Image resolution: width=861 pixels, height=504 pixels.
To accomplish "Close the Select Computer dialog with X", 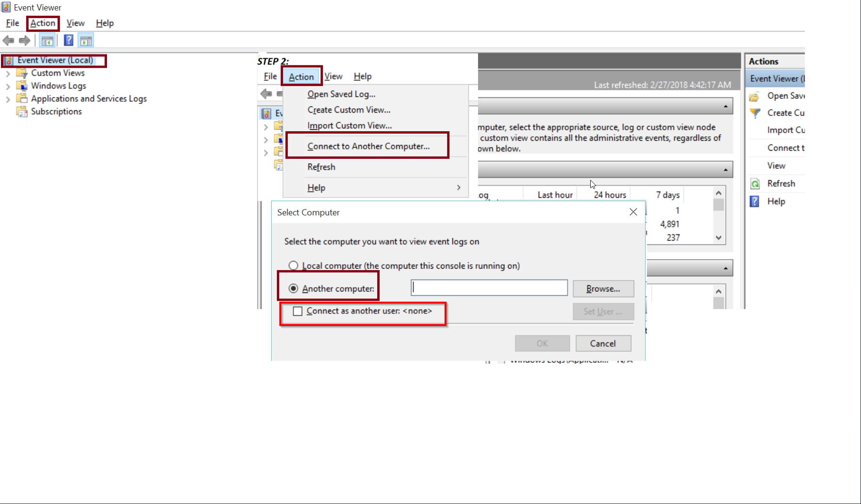I will pyautogui.click(x=633, y=212).
